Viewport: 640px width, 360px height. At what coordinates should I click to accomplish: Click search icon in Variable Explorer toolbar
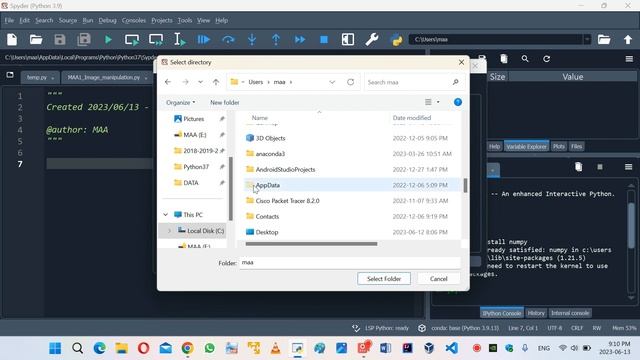point(525,59)
